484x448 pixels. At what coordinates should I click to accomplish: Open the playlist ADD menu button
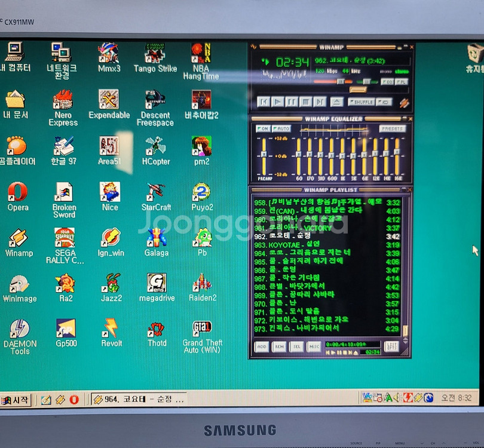(262, 346)
